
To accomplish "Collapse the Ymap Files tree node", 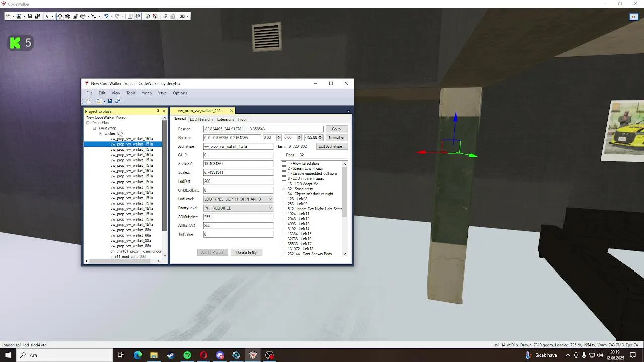I will (x=88, y=123).
